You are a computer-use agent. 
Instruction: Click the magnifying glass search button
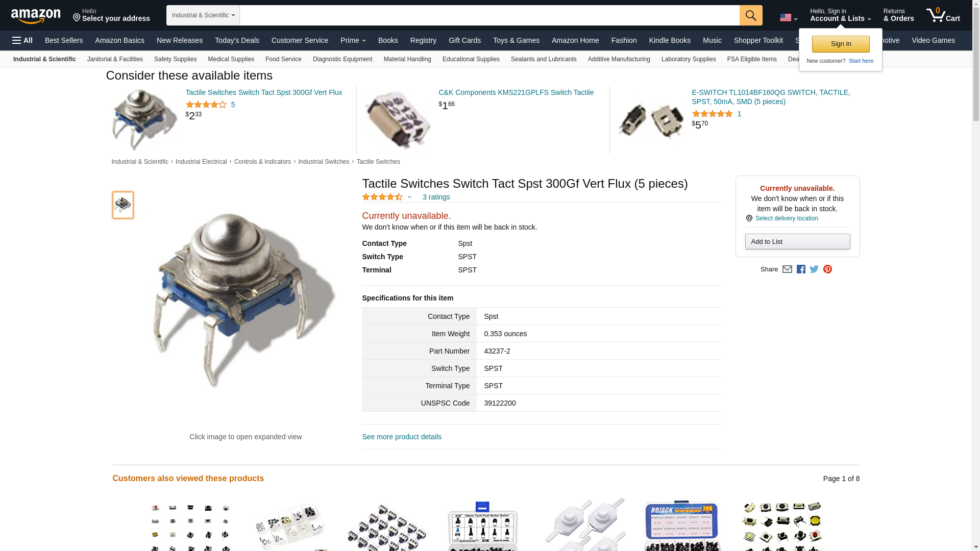(x=751, y=15)
